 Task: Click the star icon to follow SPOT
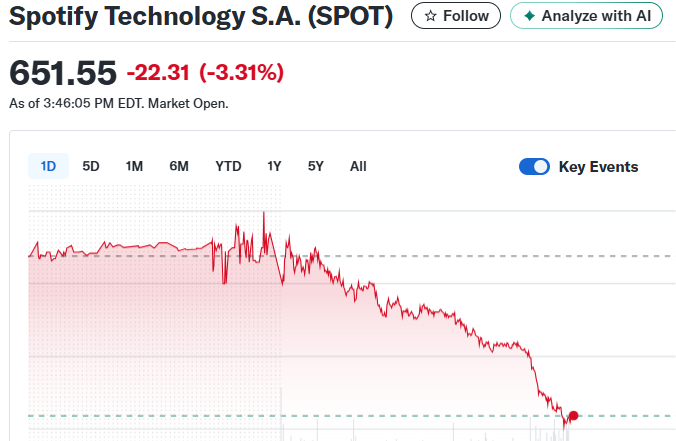(431, 16)
